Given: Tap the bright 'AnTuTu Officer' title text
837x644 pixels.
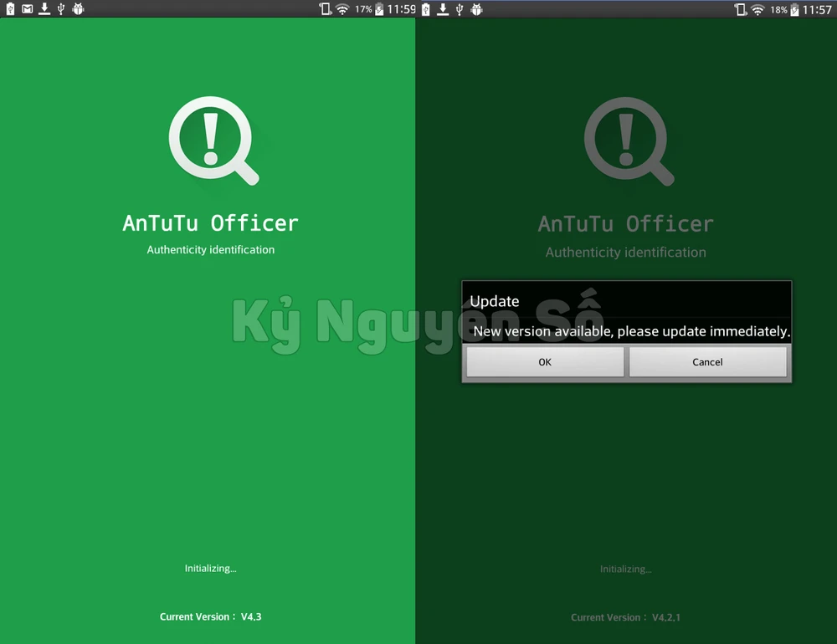Looking at the screenshot, I should [x=210, y=223].
